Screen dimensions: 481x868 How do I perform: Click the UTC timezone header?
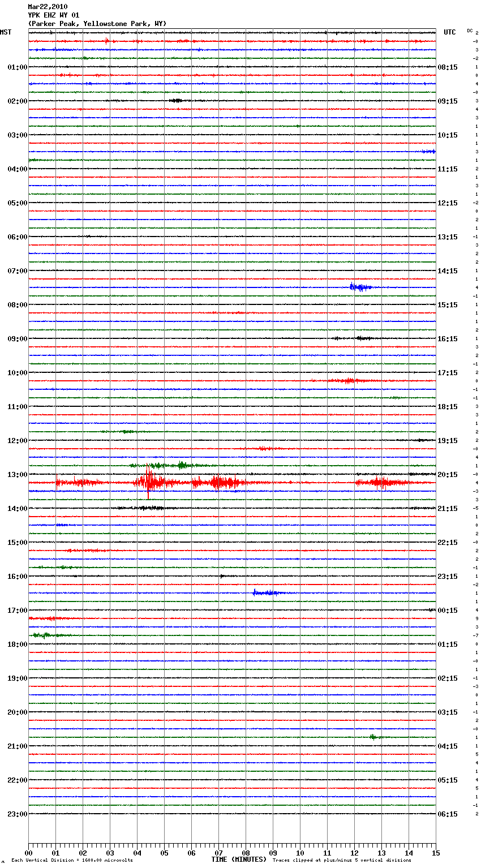450,32
